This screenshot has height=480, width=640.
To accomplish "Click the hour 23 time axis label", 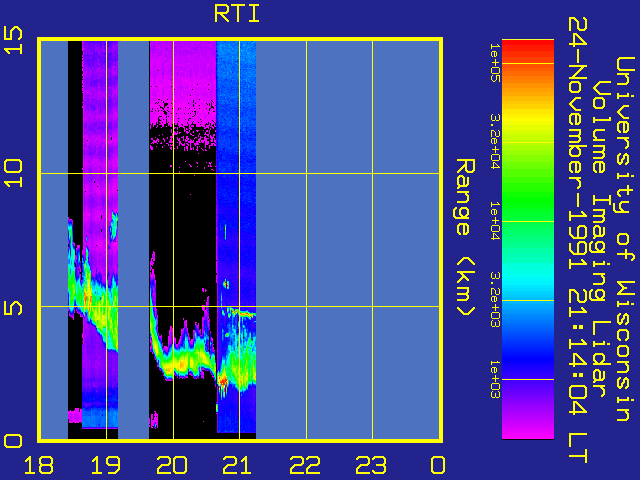I will click(371, 465).
